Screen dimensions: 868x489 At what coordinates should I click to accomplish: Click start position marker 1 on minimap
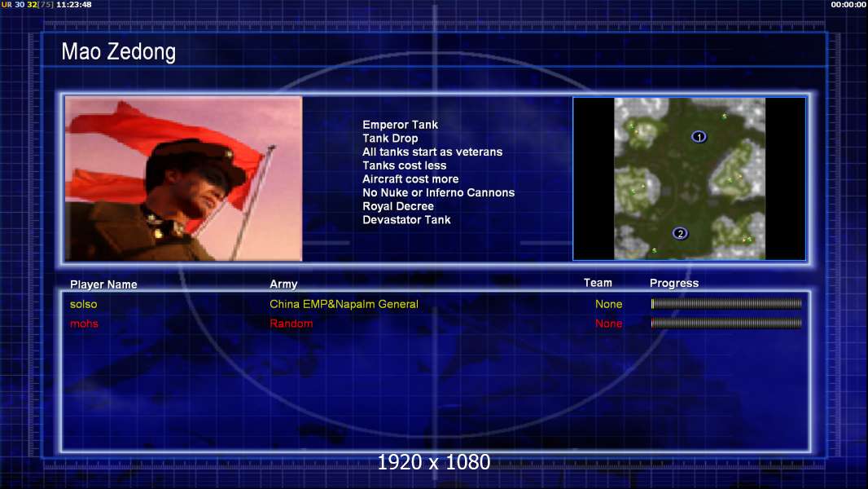(699, 137)
